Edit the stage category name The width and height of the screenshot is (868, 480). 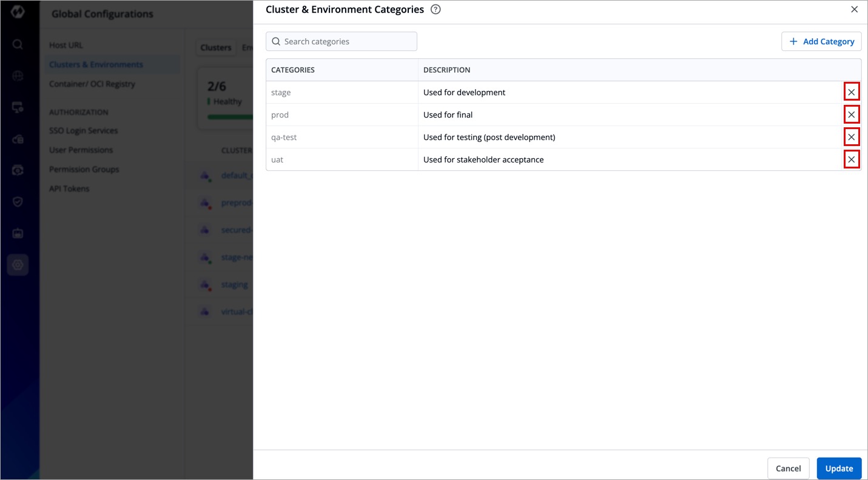click(341, 93)
